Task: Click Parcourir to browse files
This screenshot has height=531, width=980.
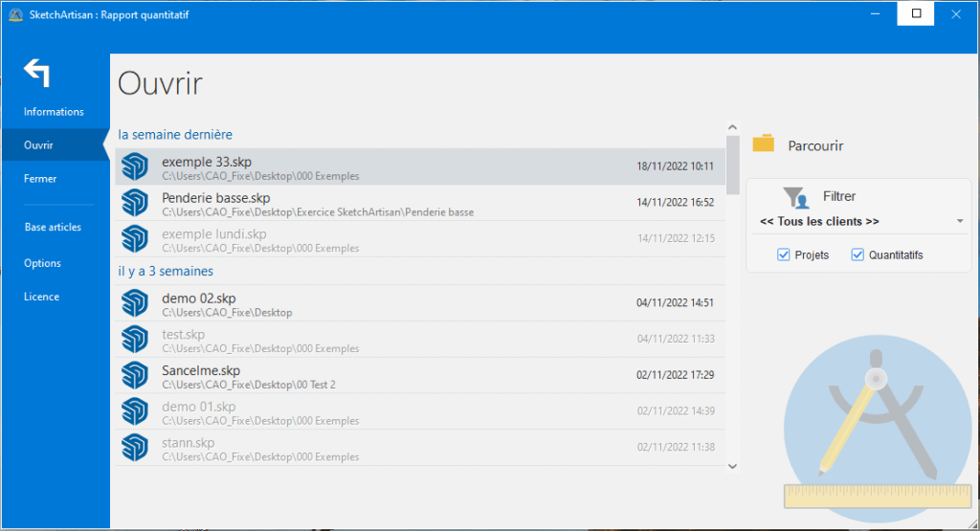Action: point(815,145)
